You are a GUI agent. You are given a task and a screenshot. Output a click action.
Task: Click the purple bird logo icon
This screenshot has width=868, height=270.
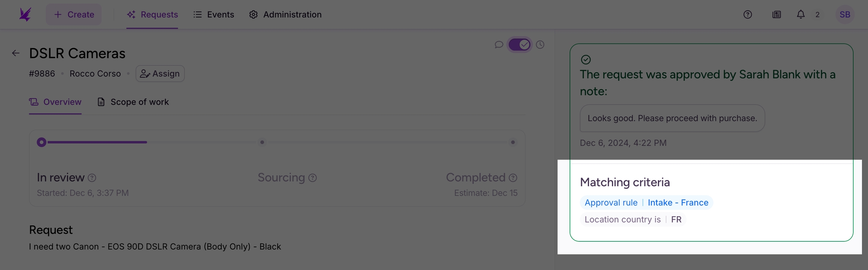click(x=25, y=14)
